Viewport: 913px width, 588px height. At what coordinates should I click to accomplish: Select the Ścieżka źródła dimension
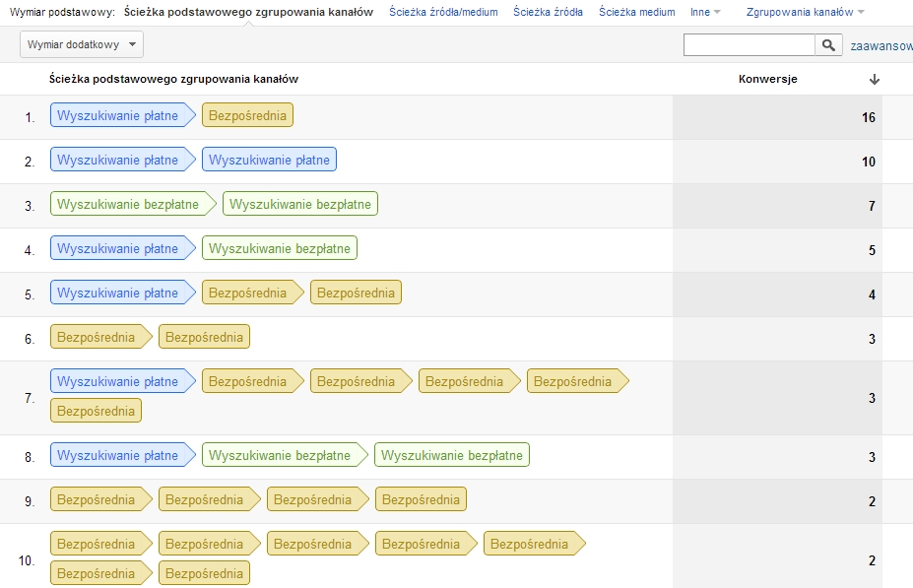pos(548,12)
